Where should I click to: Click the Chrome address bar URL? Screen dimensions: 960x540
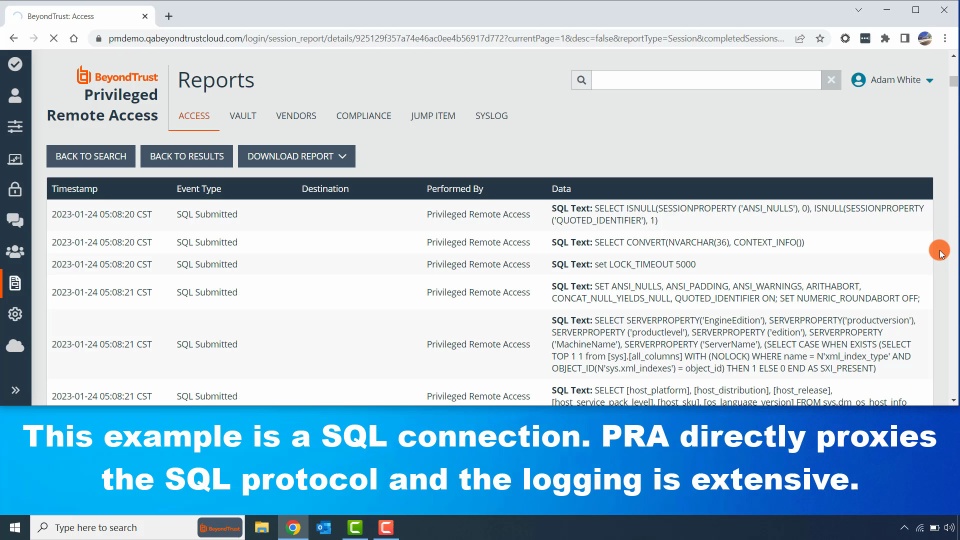446,39
